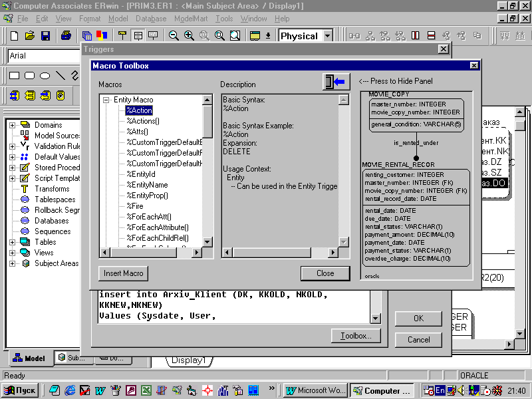
Task: Select the %EntityName macro
Action: coord(147,185)
